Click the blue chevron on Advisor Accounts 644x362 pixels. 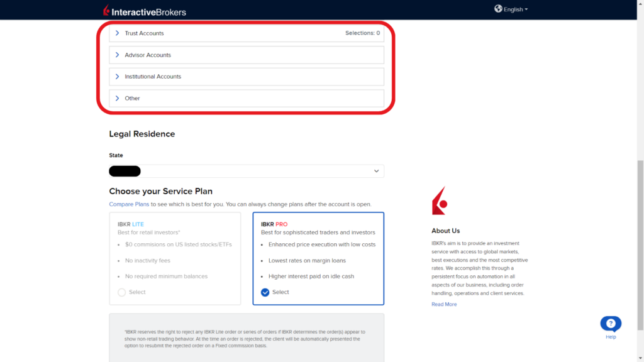pyautogui.click(x=118, y=55)
